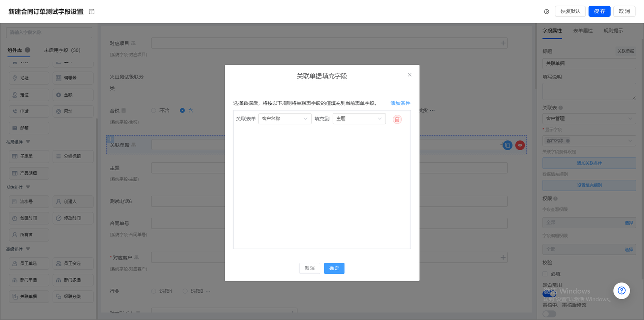Switch to the 字段属性 tab
644x320 pixels.
pos(552,31)
